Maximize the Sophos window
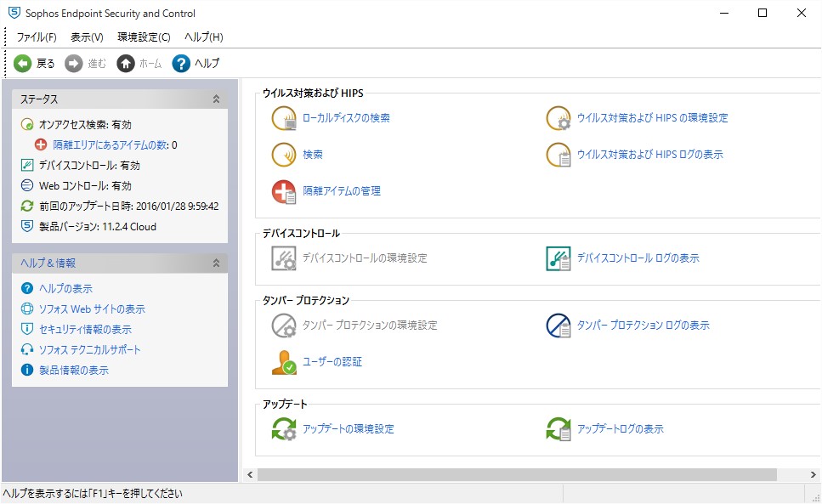Image resolution: width=822 pixels, height=504 pixels. tap(762, 13)
